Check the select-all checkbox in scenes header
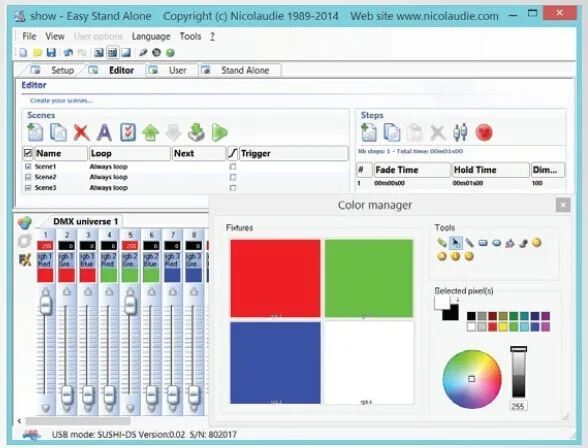Viewport: 588px width, 448px height. [x=28, y=153]
